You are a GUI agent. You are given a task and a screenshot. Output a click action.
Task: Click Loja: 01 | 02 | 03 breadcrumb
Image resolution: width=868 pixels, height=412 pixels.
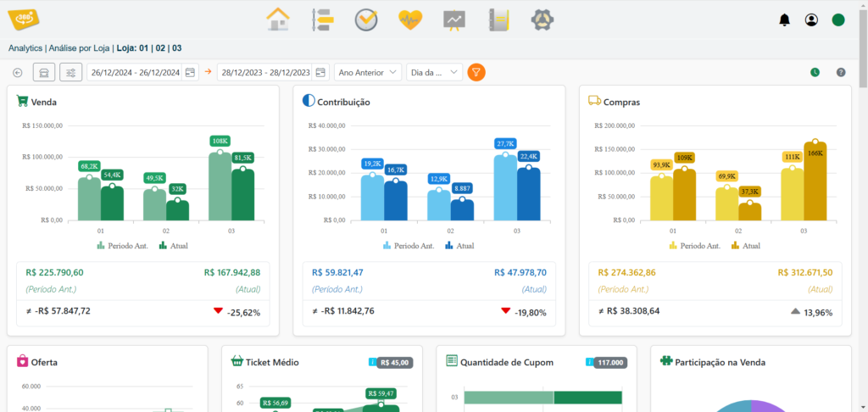149,48
